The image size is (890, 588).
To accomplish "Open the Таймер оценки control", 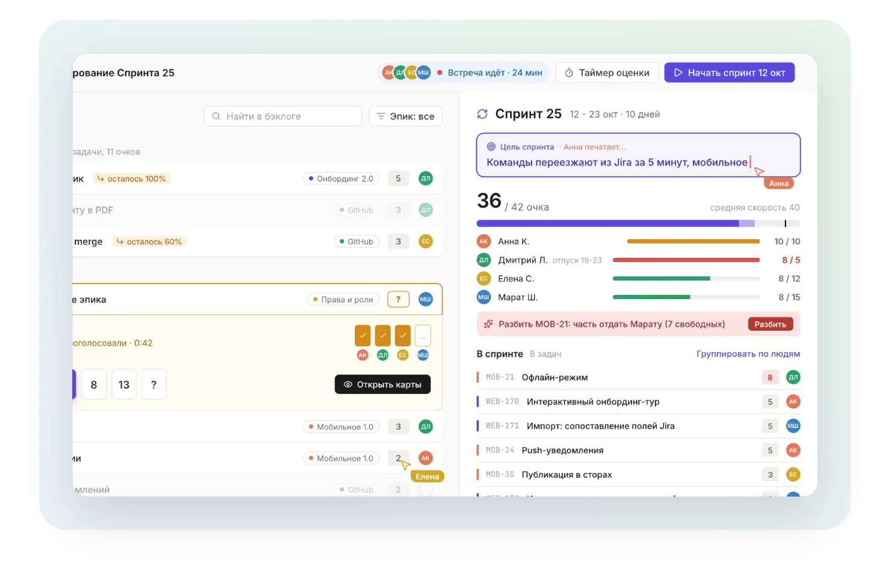I will pyautogui.click(x=607, y=73).
